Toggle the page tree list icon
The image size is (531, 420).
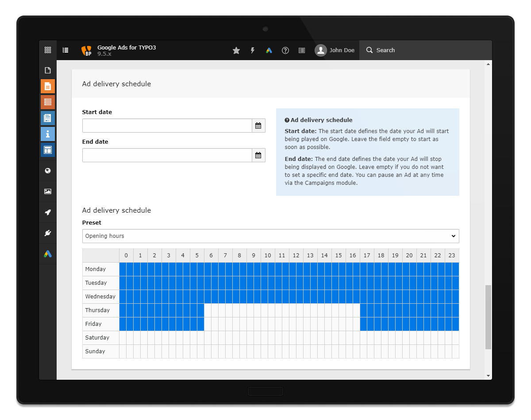point(65,50)
